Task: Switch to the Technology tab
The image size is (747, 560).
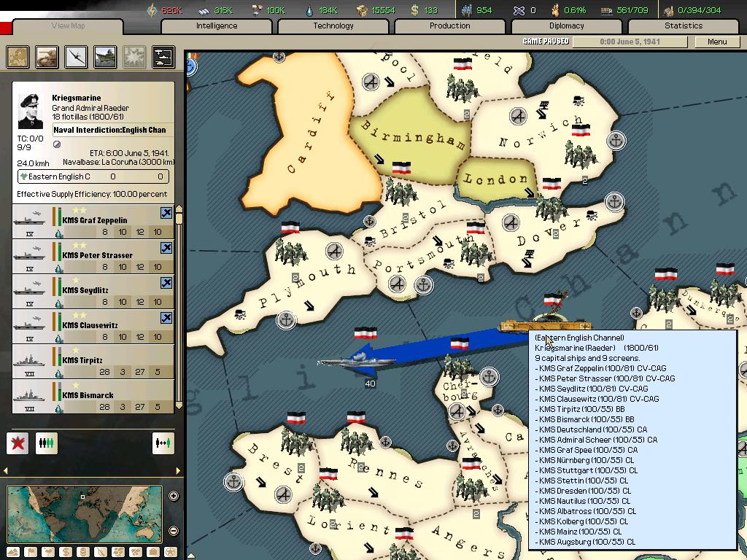Action: (x=333, y=26)
